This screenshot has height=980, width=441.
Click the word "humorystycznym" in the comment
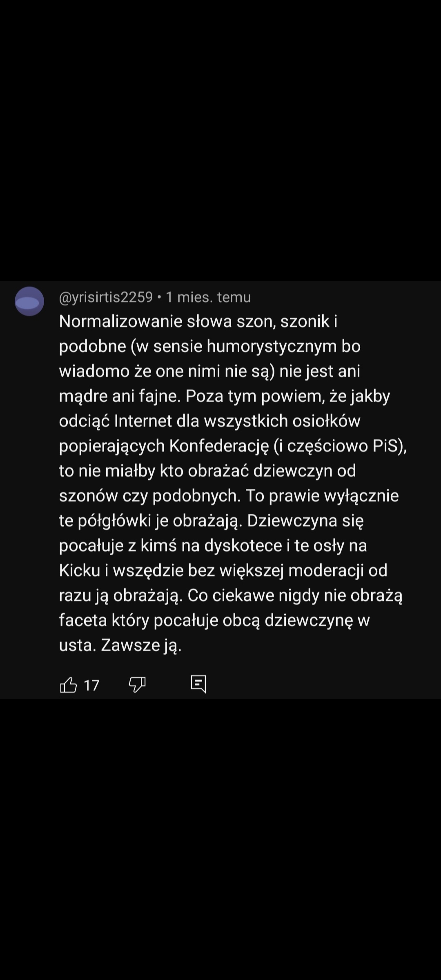273,347
